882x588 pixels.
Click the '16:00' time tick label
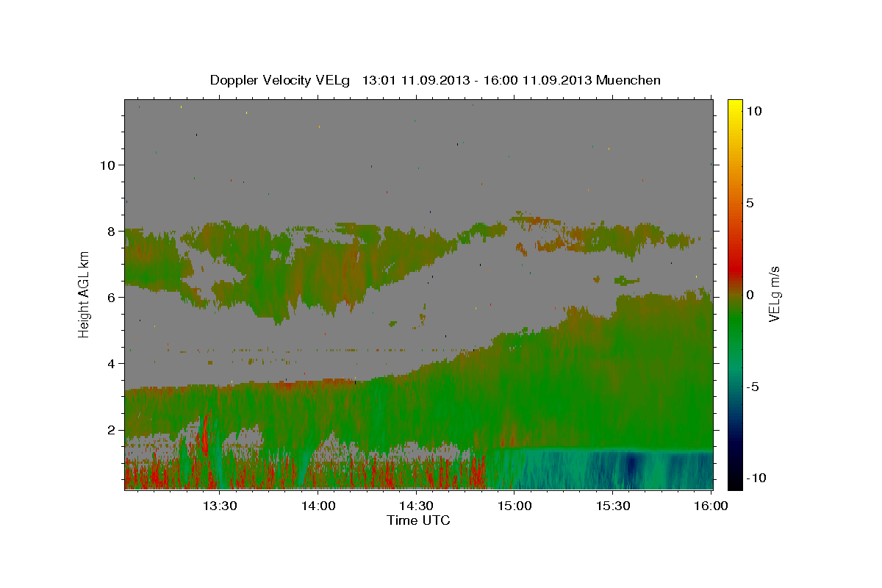(710, 506)
